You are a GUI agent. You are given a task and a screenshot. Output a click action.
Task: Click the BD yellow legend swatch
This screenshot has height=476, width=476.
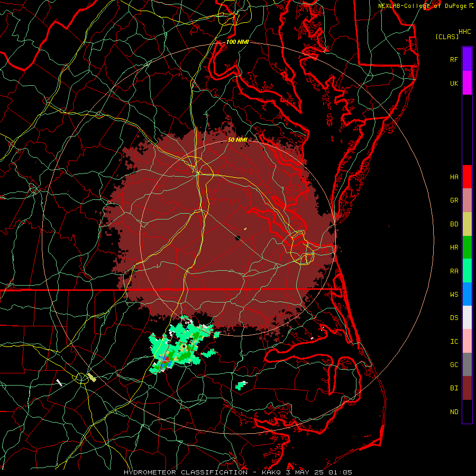(467, 224)
